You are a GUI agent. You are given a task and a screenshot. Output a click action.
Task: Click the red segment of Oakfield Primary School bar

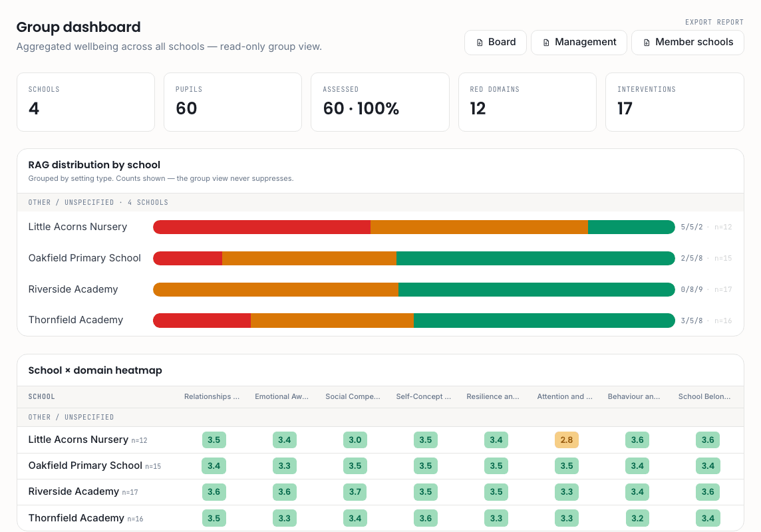pos(188,259)
